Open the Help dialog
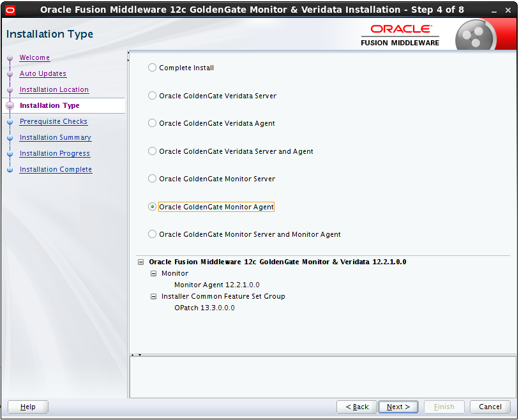This screenshot has width=519, height=420. (x=28, y=407)
